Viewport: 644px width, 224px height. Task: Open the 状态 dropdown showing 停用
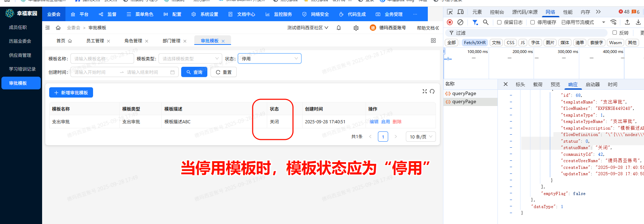[269, 59]
